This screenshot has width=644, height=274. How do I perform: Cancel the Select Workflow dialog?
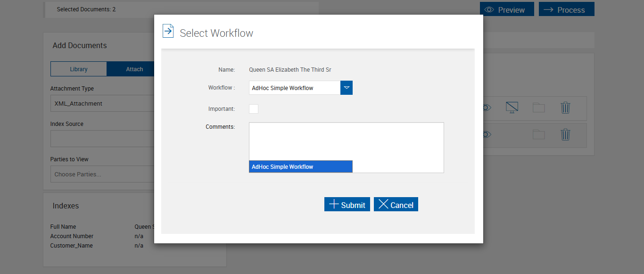tap(396, 205)
